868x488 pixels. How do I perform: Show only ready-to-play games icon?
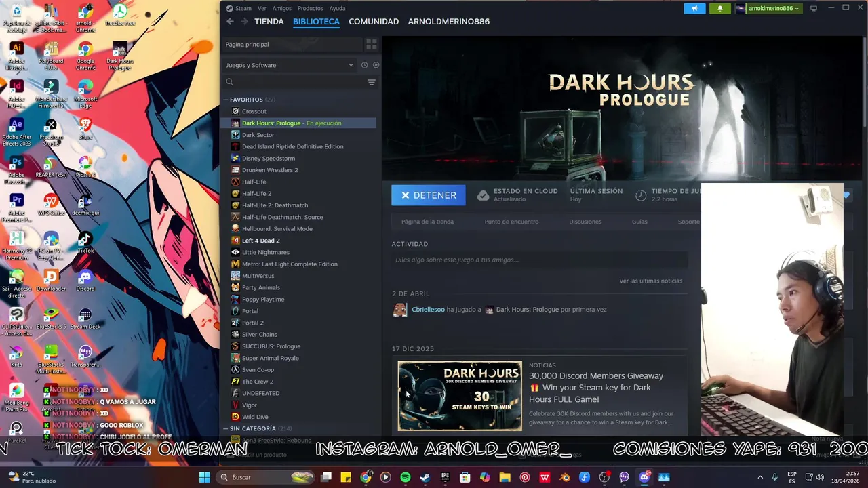pos(376,65)
